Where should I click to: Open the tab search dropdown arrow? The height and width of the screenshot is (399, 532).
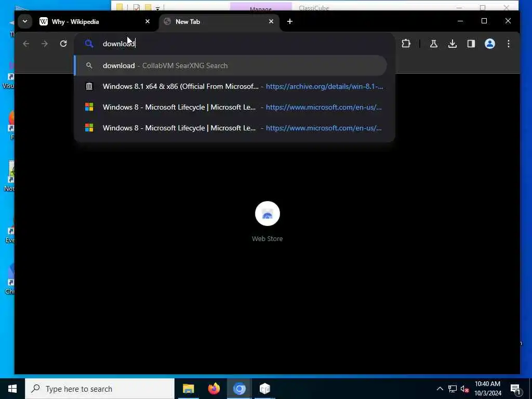pos(25,21)
